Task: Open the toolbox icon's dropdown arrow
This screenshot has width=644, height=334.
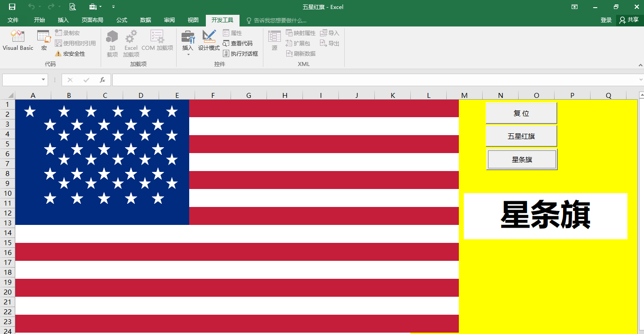Action: [x=100, y=7]
